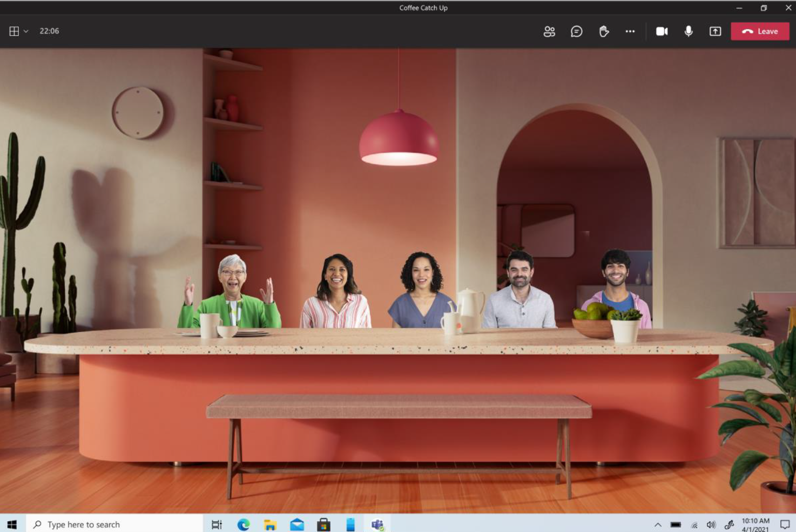Launch Microsoft Edge from the taskbar

(244, 524)
